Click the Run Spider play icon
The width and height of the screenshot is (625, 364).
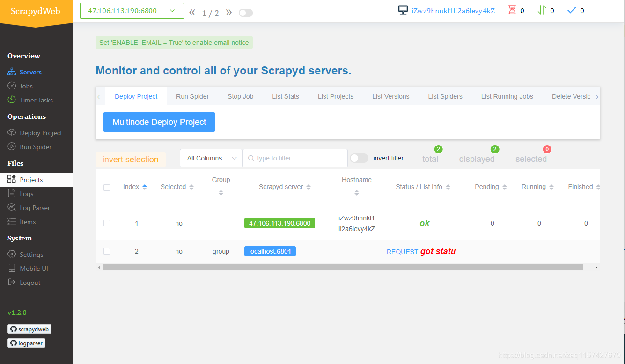pos(12,147)
